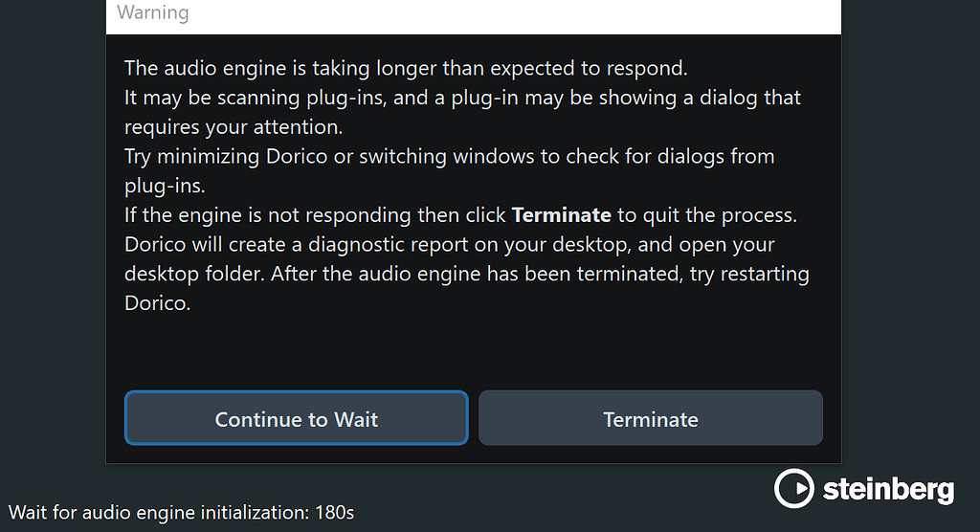Click the 'desktop folder. After the audio engine' line
The width and height of the screenshot is (980, 532).
coord(466,274)
